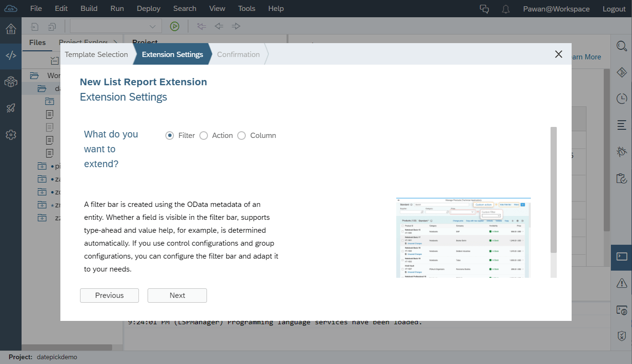The width and height of the screenshot is (632, 364).
Task: Click the filter bar preview thumbnail image
Action: coord(463,237)
